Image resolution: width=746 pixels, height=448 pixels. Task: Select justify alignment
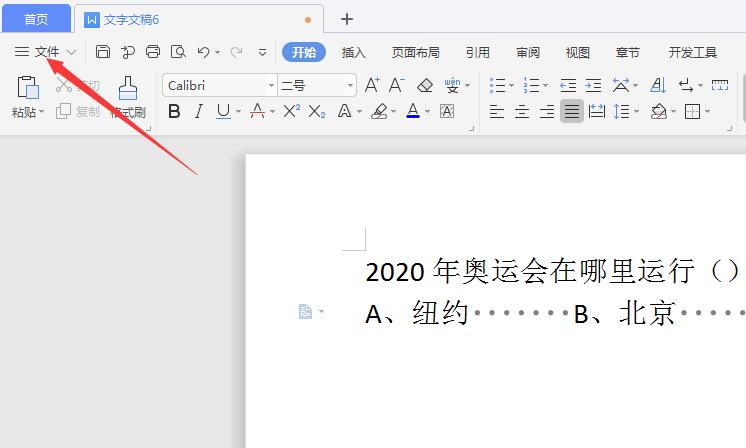point(572,112)
